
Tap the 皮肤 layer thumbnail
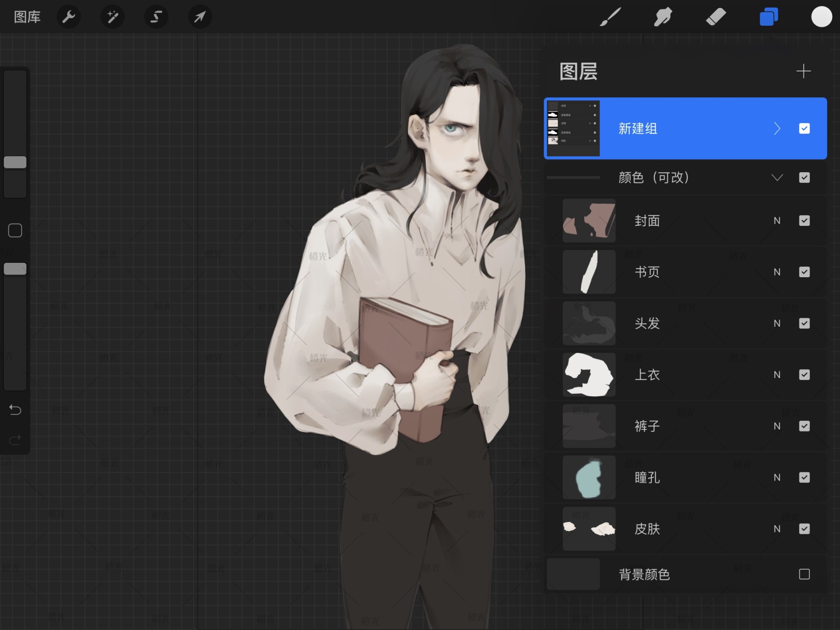tap(589, 529)
